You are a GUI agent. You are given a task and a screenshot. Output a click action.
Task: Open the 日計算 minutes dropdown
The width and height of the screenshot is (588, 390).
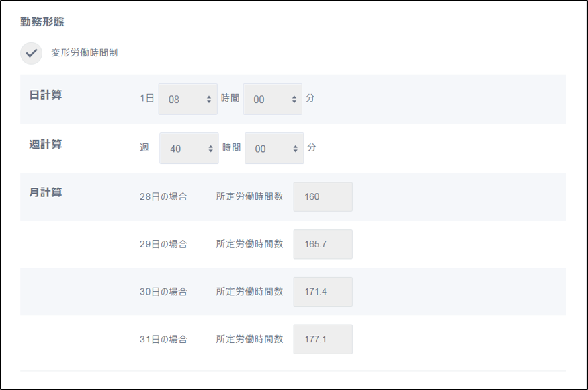[x=272, y=100]
